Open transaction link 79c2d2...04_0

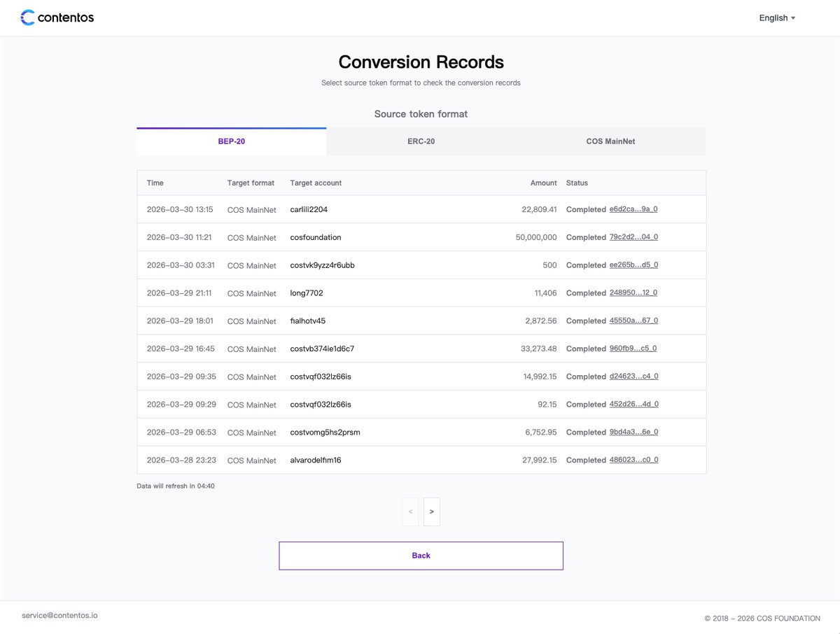(633, 237)
